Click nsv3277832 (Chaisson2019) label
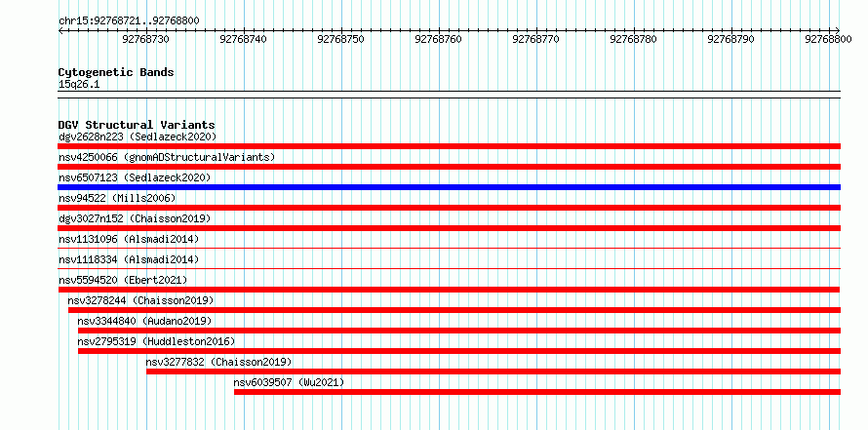The width and height of the screenshot is (868, 430). [218, 362]
